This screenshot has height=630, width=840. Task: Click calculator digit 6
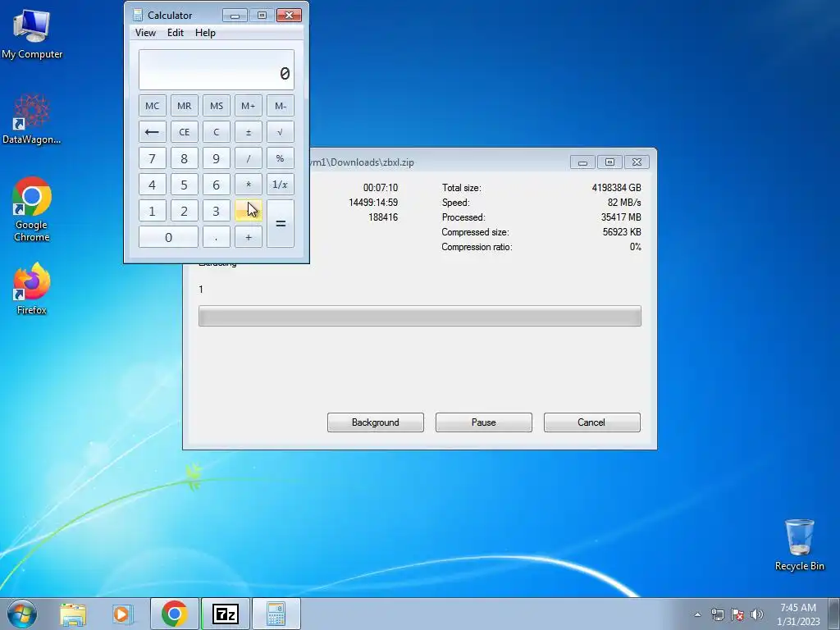[x=217, y=185]
